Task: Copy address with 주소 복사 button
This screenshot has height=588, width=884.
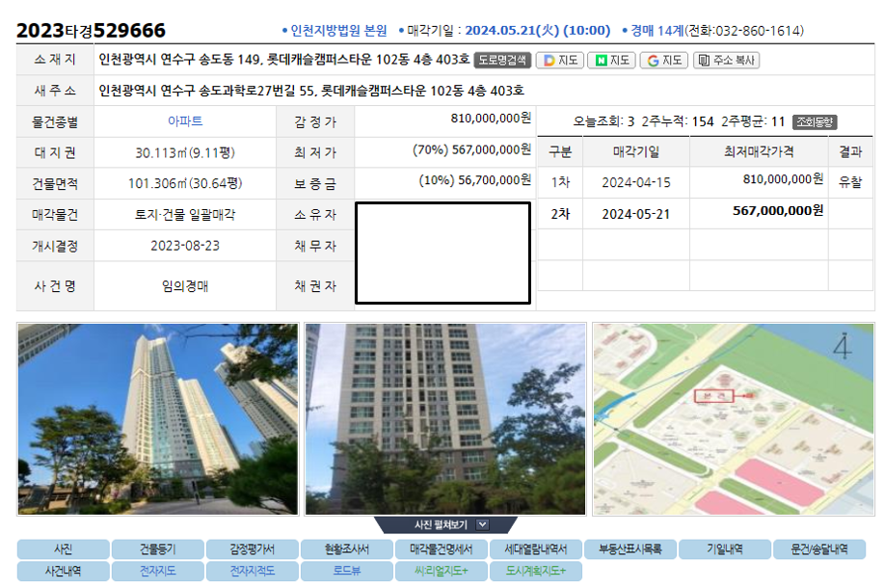Action: [726, 61]
